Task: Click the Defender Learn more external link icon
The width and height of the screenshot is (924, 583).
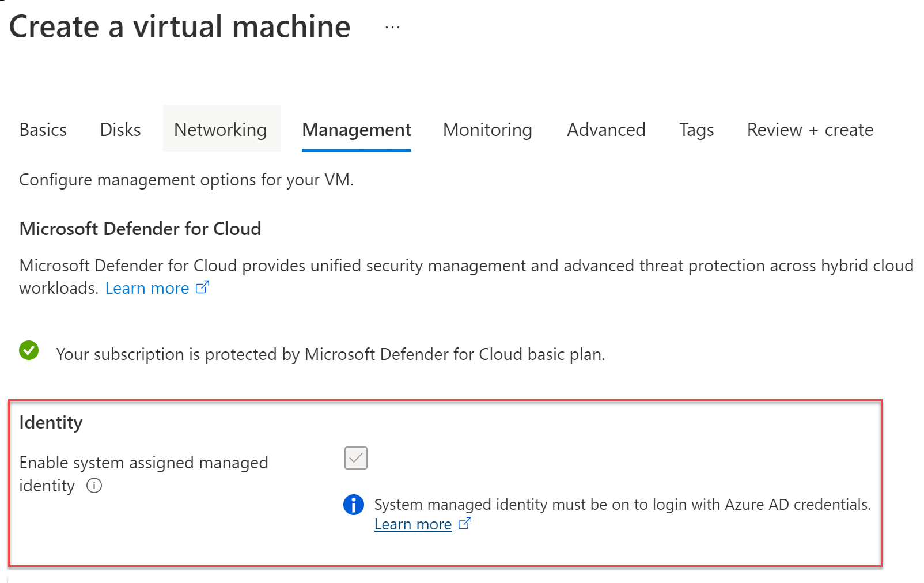Action: coord(202,287)
